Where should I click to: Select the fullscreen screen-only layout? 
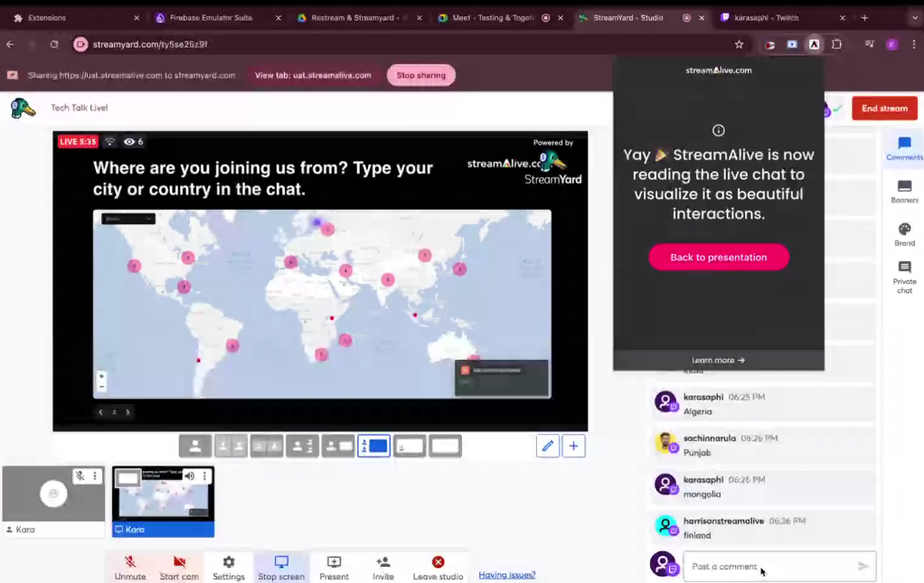click(446, 447)
